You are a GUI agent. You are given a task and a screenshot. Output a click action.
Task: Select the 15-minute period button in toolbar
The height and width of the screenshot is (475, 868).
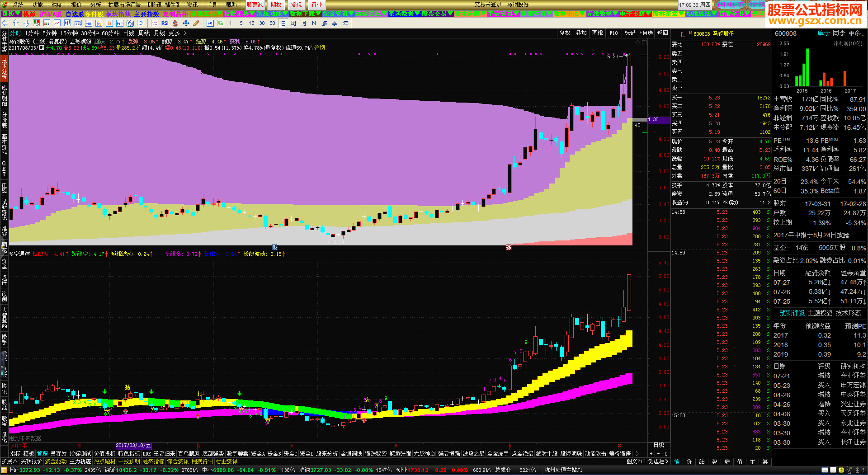point(251,23)
